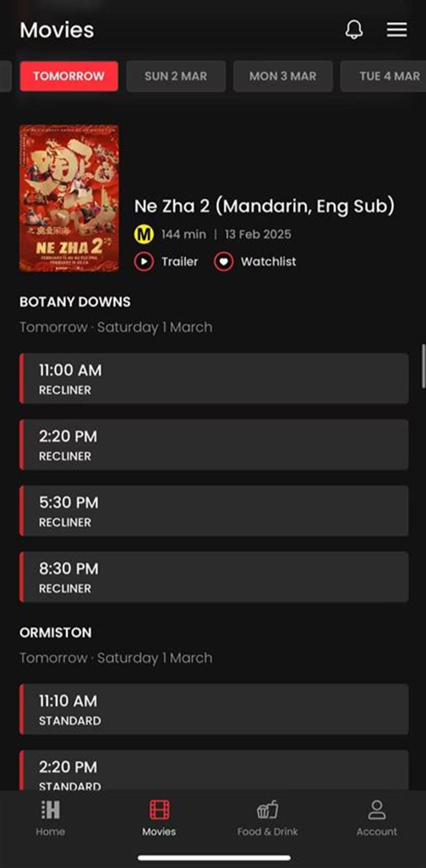This screenshot has height=868, width=426.
Task: Open the Ne Zha 2 poster thumbnail
Action: coord(69,198)
